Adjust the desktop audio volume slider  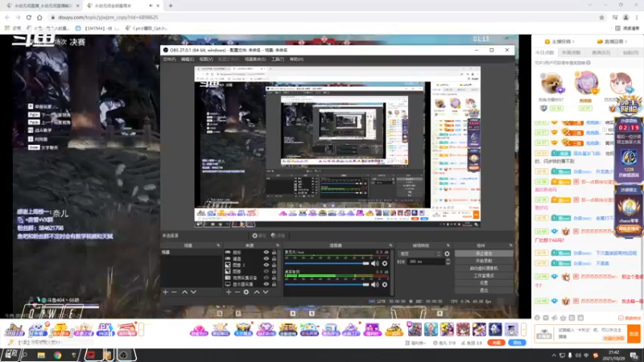click(x=327, y=284)
